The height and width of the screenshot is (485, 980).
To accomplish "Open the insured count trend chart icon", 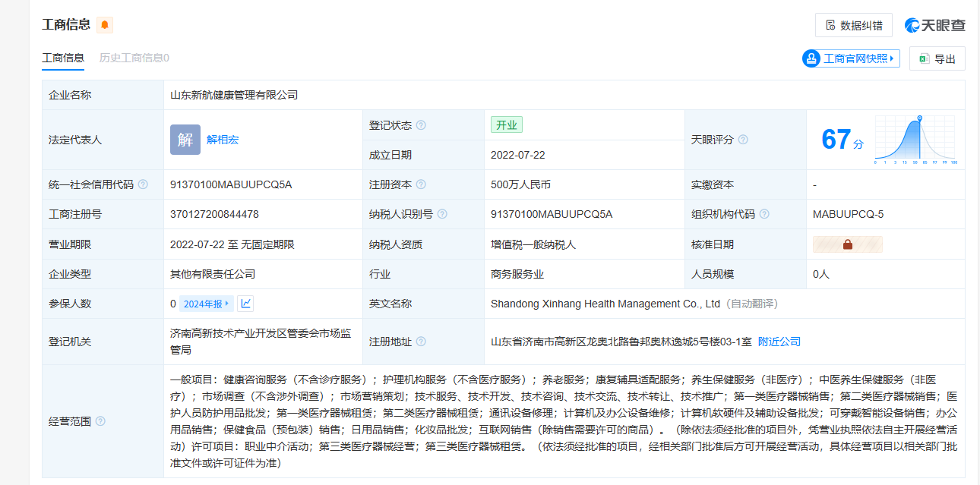I will pos(245,304).
